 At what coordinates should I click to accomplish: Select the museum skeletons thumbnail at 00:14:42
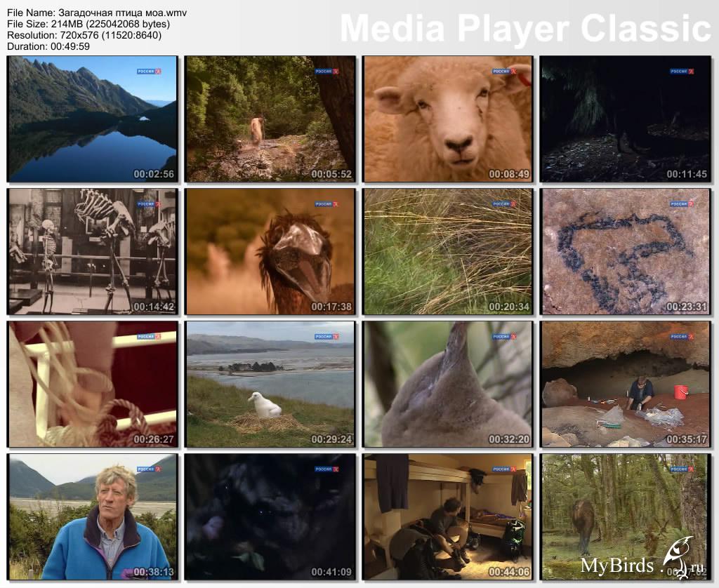[x=92, y=251]
